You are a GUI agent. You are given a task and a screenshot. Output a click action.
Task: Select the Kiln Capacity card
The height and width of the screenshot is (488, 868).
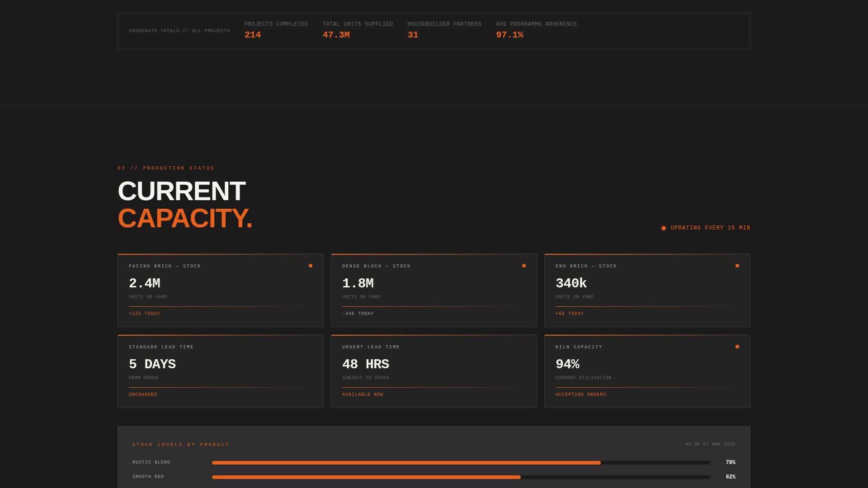(647, 371)
